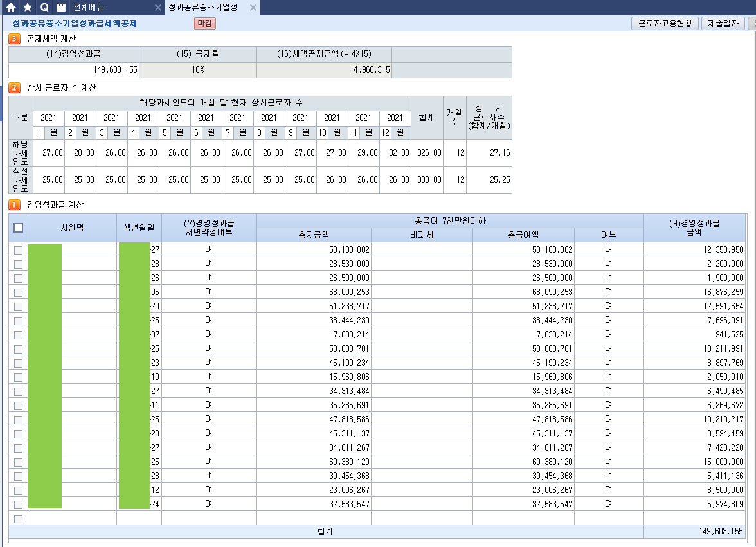Image resolution: width=756 pixels, height=547 pixels.
Task: Click the orange section 1 badge
Action: coord(14,205)
